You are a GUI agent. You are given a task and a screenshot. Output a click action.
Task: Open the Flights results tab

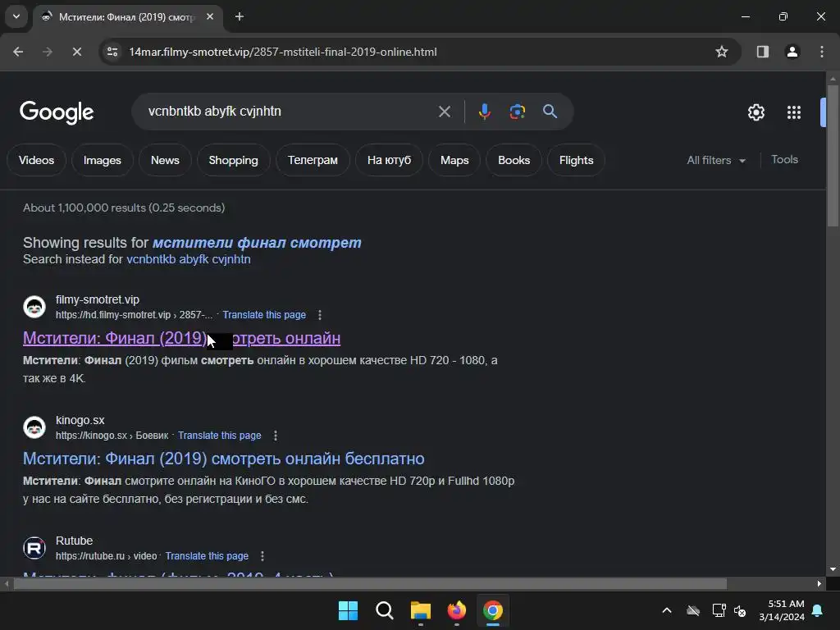[576, 160]
